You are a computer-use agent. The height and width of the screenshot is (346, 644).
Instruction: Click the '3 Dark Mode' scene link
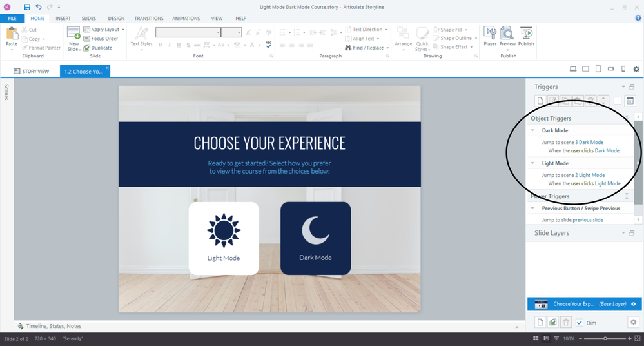click(x=589, y=142)
